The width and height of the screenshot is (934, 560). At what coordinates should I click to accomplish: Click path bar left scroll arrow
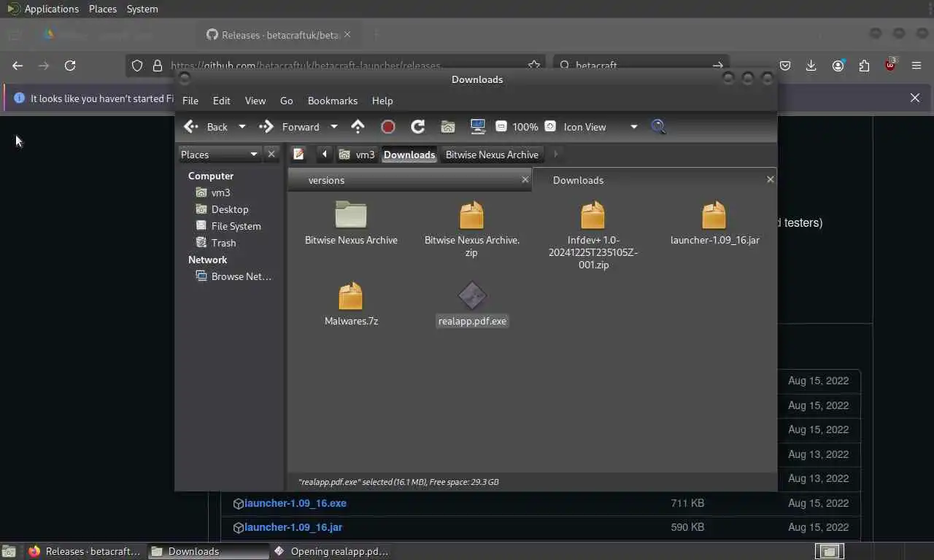324,154
